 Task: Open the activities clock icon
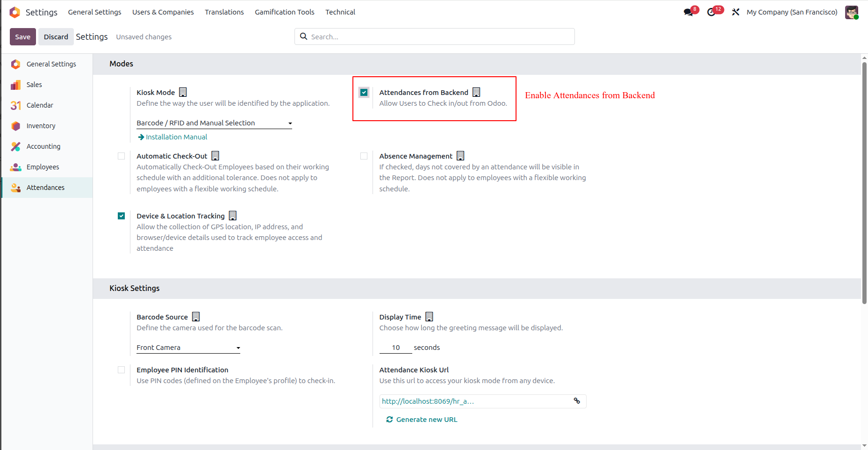click(711, 12)
